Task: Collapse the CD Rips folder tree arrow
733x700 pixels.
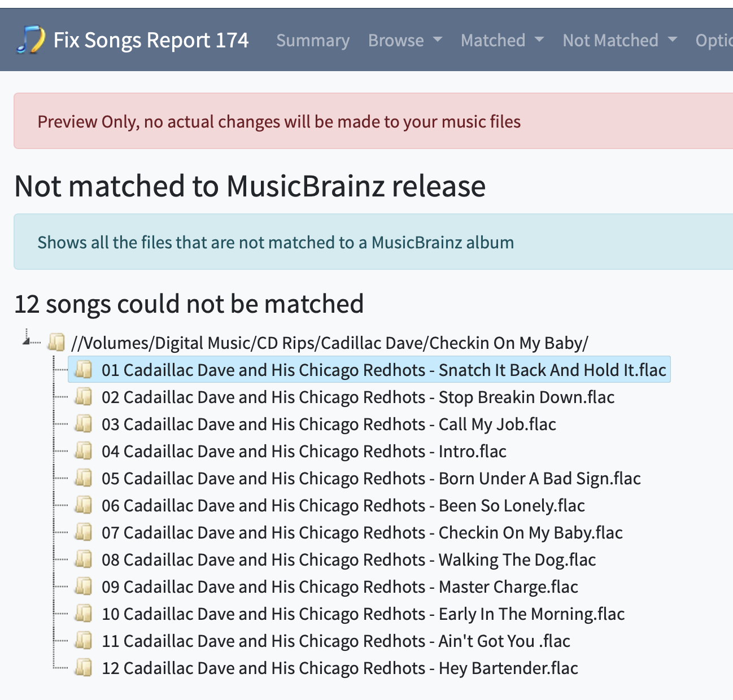Action: (x=27, y=339)
